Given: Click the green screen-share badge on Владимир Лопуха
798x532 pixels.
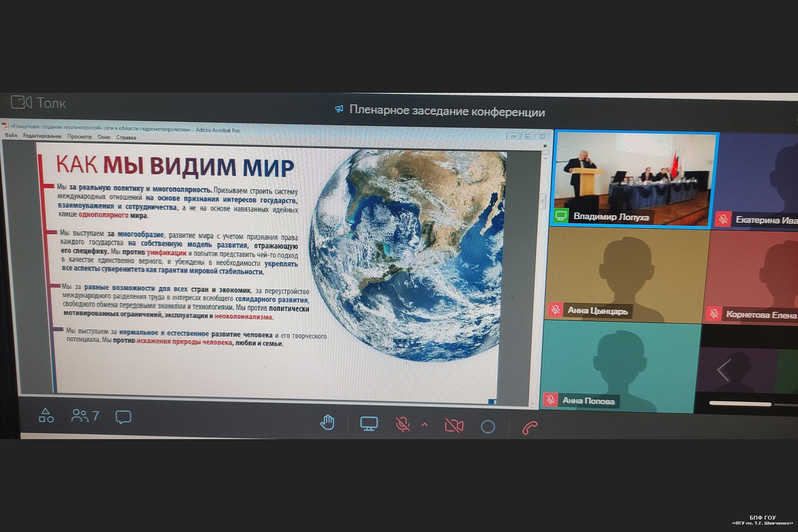Looking at the screenshot, I should coord(561,216).
